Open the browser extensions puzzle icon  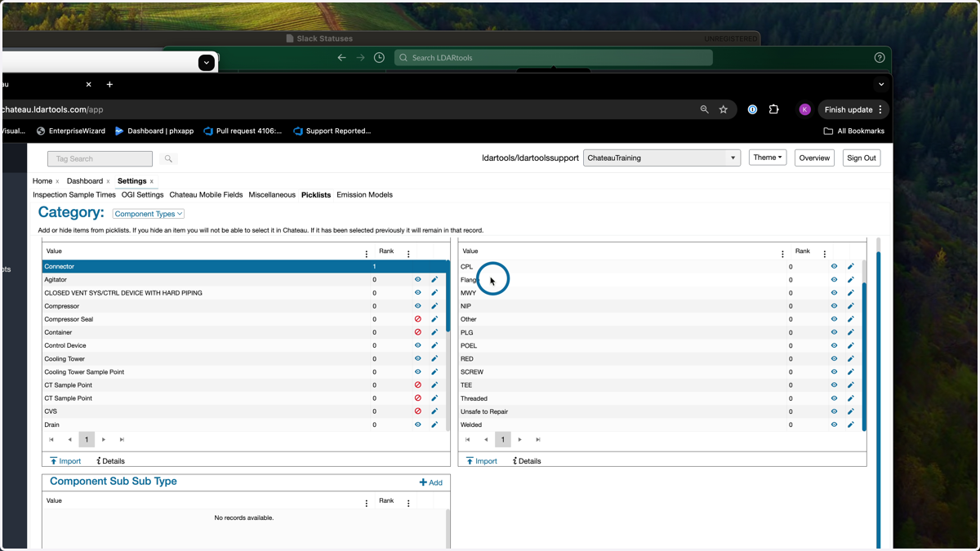[x=773, y=109]
